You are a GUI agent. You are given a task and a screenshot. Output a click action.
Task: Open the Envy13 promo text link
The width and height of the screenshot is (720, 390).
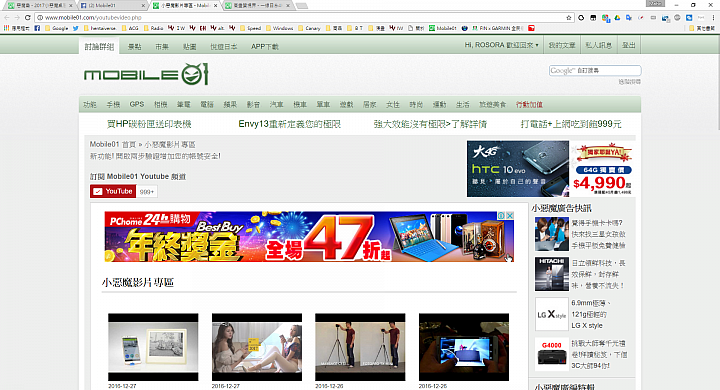point(289,124)
